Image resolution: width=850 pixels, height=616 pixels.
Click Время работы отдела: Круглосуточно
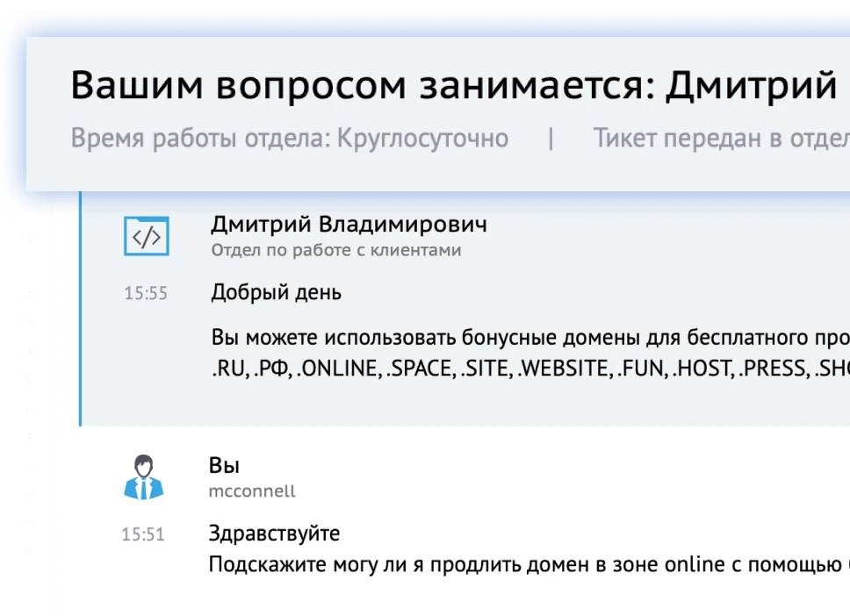pos(290,138)
